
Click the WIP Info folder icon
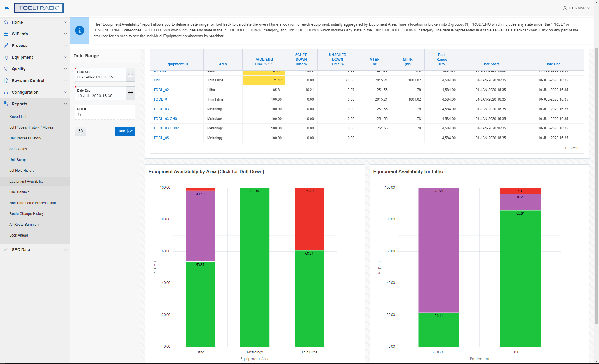point(6,34)
